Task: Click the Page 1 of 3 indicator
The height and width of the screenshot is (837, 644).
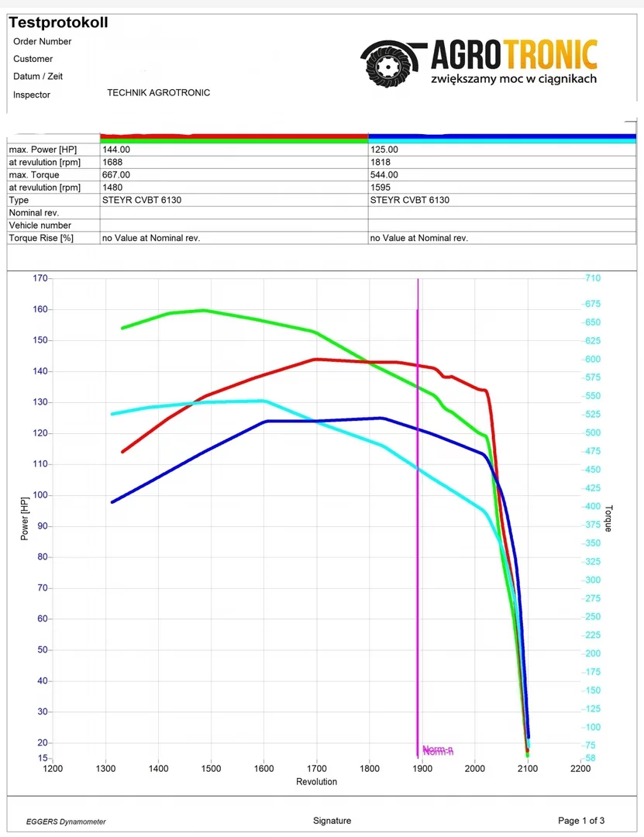Action: [581, 821]
